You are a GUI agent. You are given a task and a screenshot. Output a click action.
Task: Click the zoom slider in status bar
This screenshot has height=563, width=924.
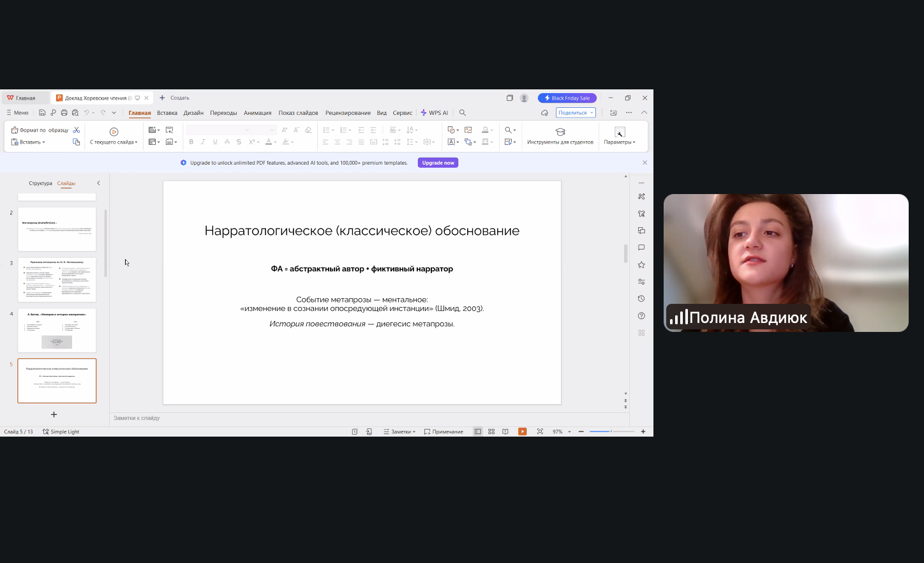click(611, 432)
